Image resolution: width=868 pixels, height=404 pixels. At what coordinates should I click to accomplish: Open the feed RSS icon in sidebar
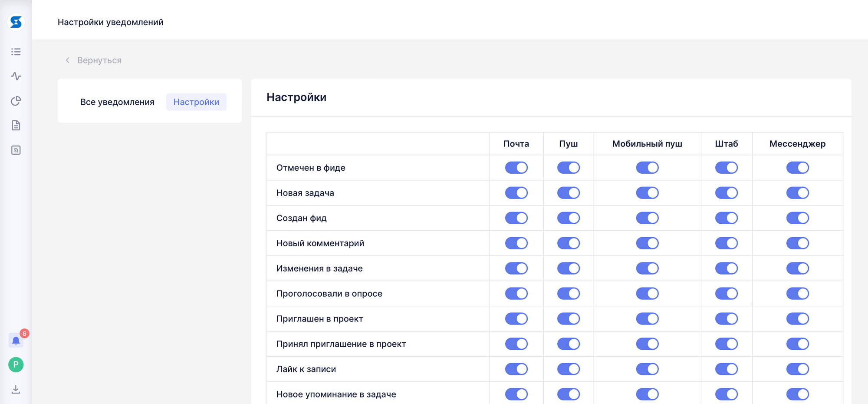pyautogui.click(x=16, y=150)
